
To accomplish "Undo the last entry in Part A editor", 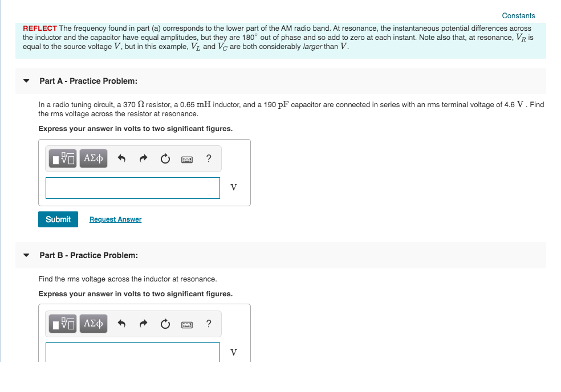I will [x=121, y=158].
